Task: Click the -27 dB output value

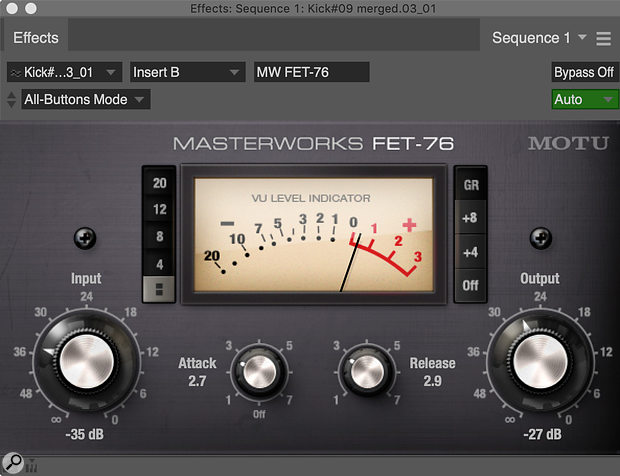Action: click(x=542, y=434)
